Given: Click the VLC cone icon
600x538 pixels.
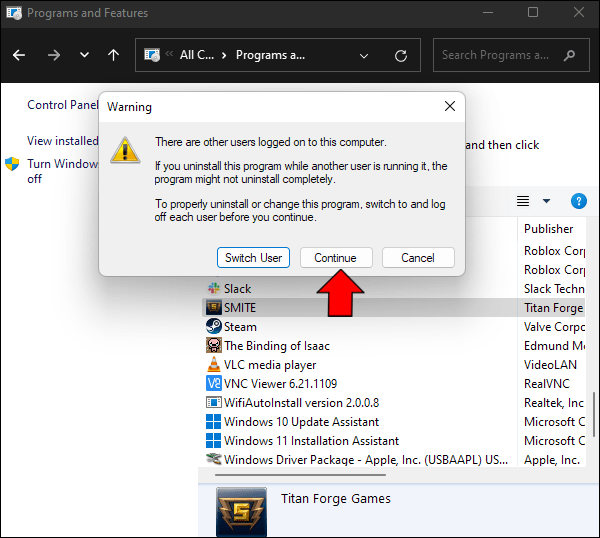Looking at the screenshot, I should [x=214, y=364].
